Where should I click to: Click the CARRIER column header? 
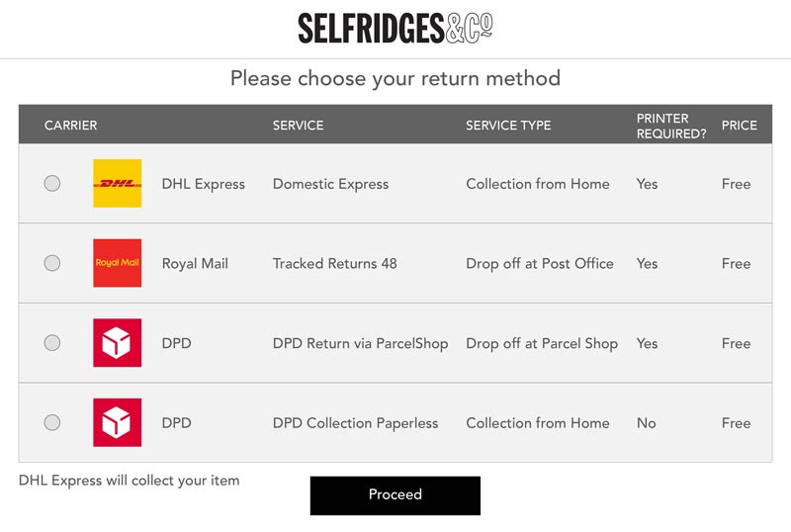point(70,126)
